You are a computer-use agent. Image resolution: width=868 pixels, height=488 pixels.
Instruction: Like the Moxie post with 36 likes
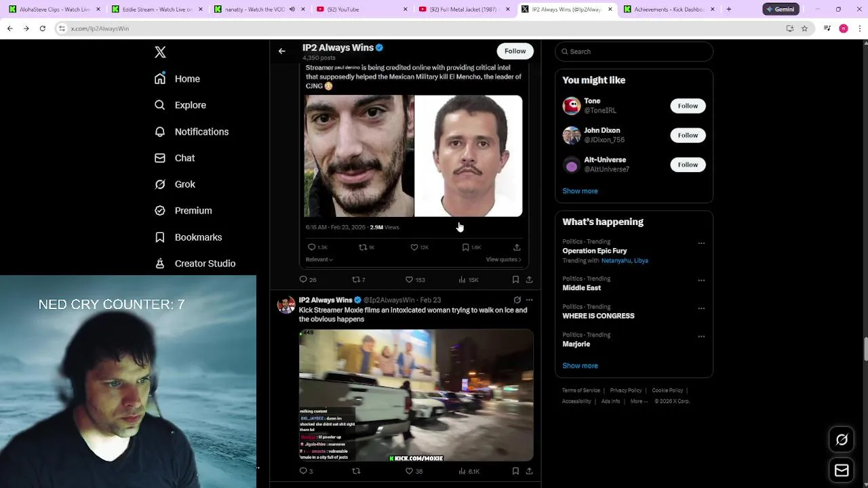[414, 471]
